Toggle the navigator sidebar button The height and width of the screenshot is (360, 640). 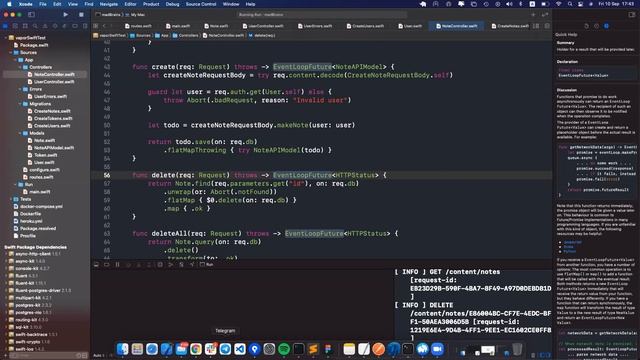coord(31,15)
